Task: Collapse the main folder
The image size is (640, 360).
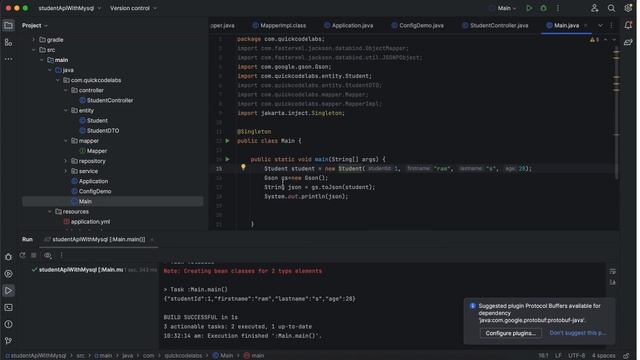Action: tap(42, 60)
